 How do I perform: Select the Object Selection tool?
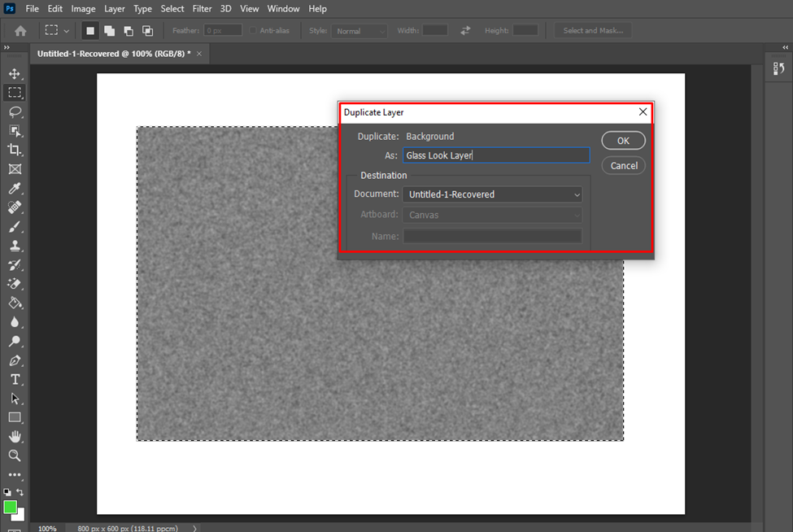15,131
